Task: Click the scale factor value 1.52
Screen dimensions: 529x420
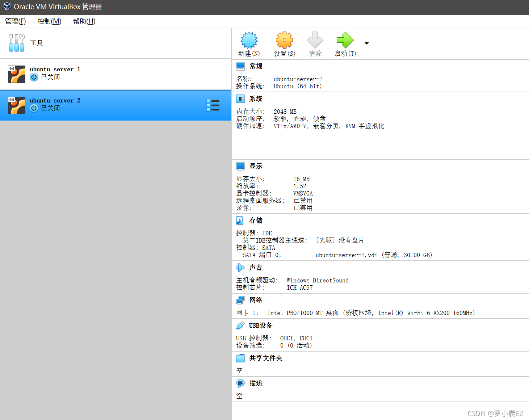Action: click(300, 186)
